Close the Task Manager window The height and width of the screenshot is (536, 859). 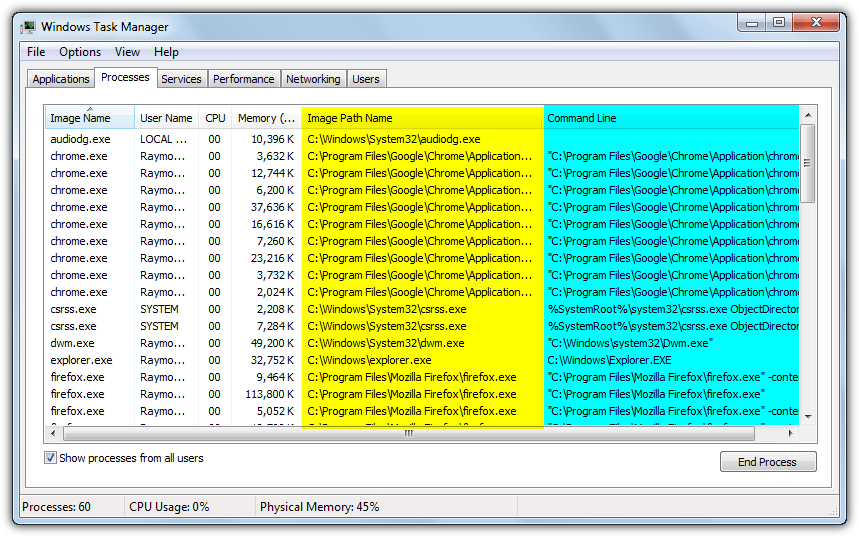tap(816, 23)
